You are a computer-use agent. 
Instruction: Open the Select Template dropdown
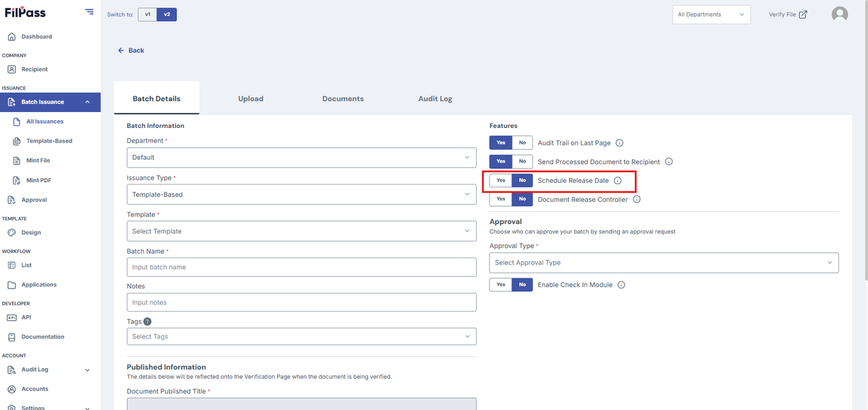pos(302,231)
